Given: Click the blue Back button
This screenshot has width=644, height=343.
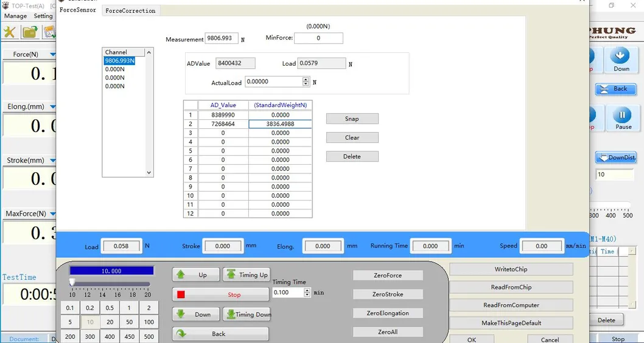Looking at the screenshot, I should 615,89.
